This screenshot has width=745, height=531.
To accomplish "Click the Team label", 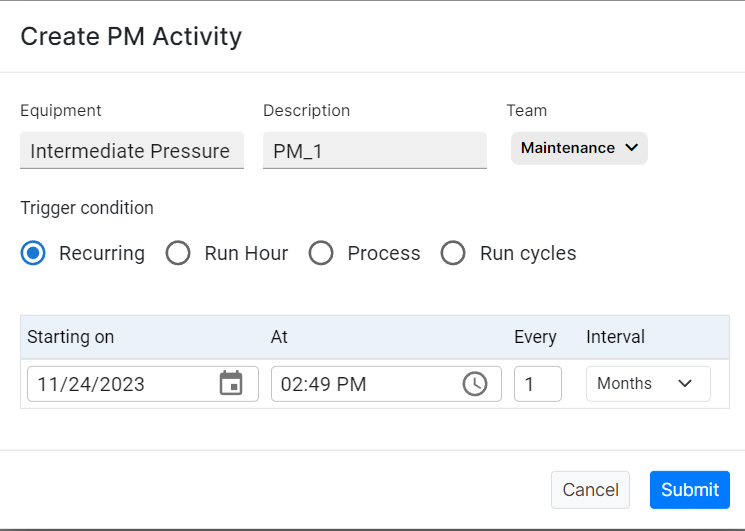I will 526,110.
